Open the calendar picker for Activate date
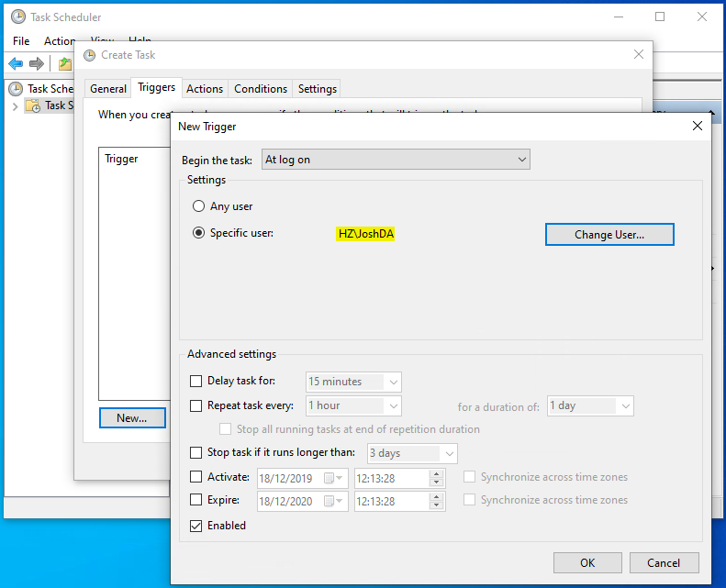The image size is (726, 588). (334, 478)
